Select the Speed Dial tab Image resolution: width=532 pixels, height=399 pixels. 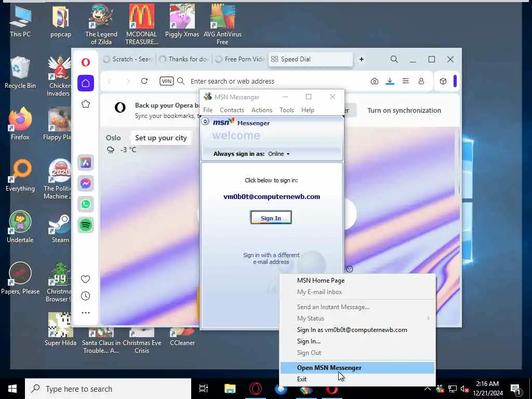[310, 59]
